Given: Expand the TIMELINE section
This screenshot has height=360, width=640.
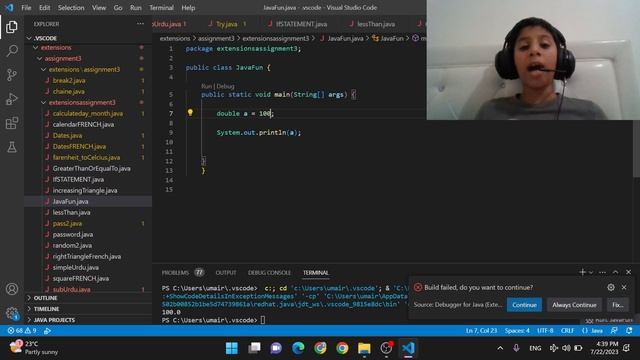Looking at the screenshot, I should pyautogui.click(x=46, y=309).
